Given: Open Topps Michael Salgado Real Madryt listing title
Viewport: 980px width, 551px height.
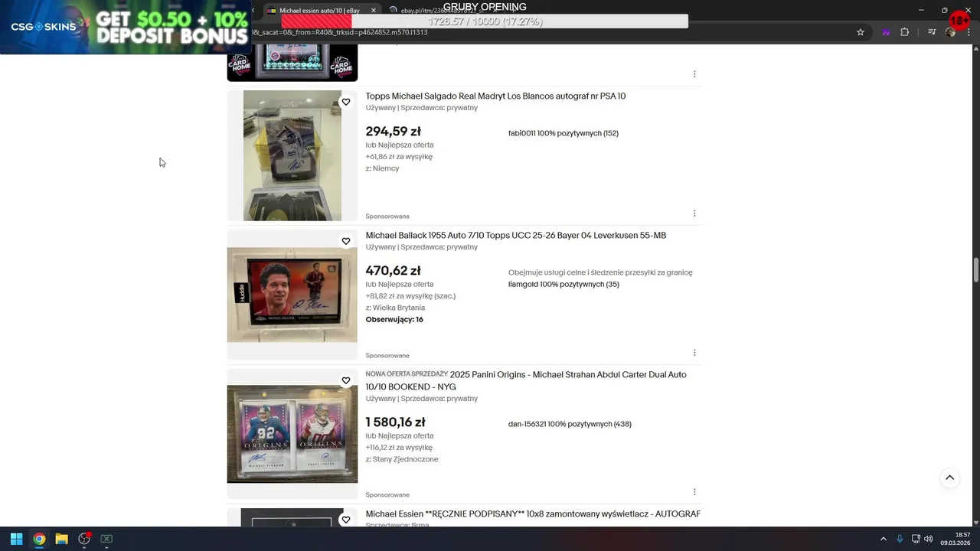Looking at the screenshot, I should [495, 96].
